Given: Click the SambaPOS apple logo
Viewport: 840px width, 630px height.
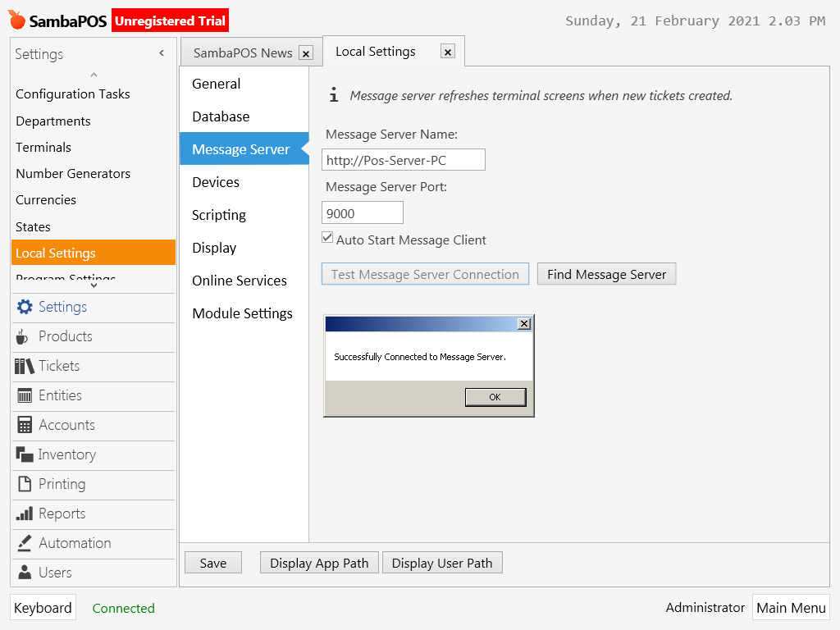Looking at the screenshot, I should [17, 20].
